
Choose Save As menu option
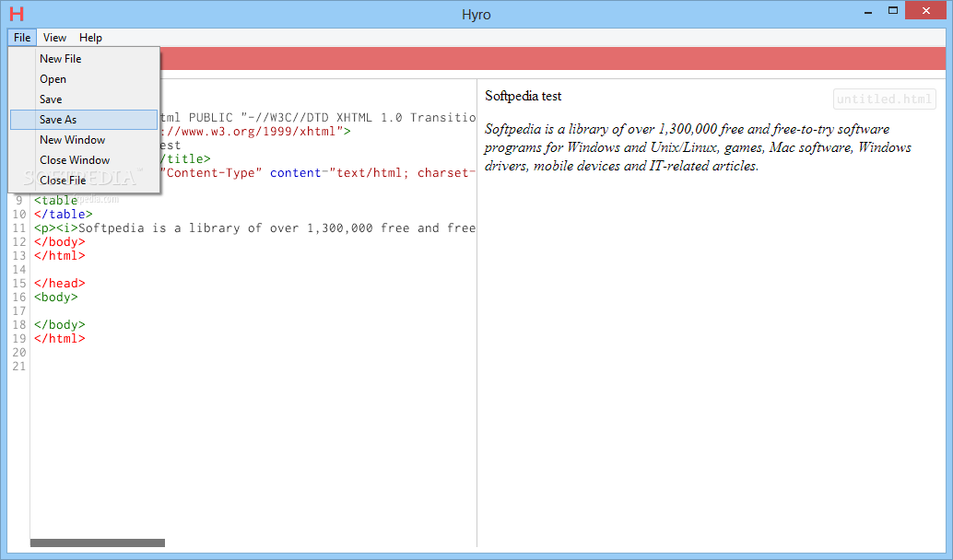[84, 120]
